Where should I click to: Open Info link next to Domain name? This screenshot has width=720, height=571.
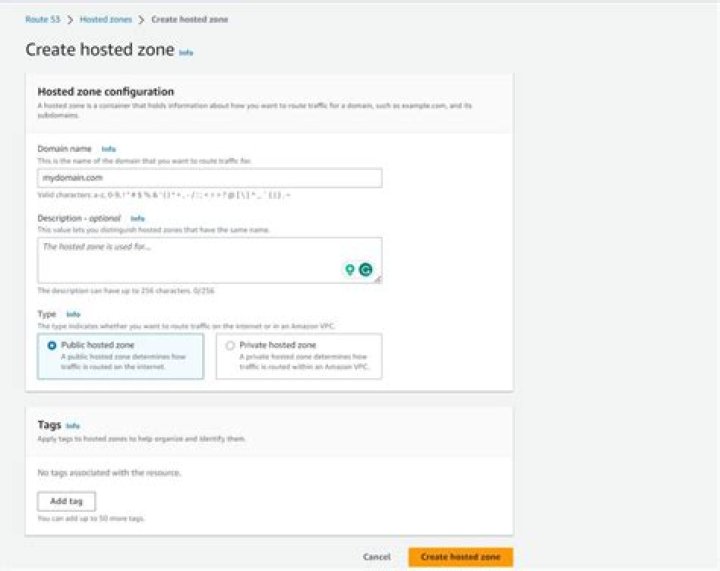click(109, 149)
